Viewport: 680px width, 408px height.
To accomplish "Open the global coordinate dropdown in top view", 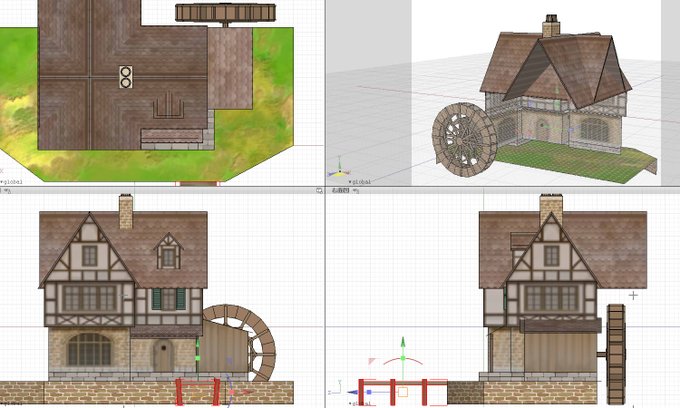I will point(11,182).
